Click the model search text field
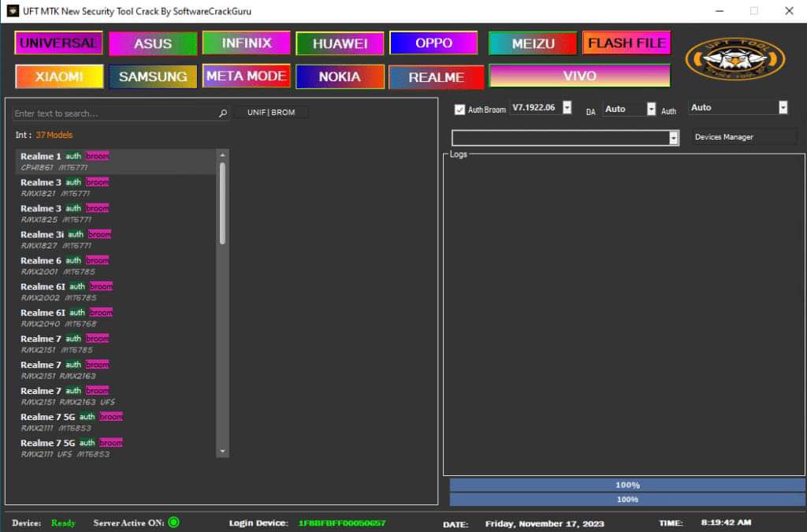This screenshot has height=532, width=807. tap(114, 113)
